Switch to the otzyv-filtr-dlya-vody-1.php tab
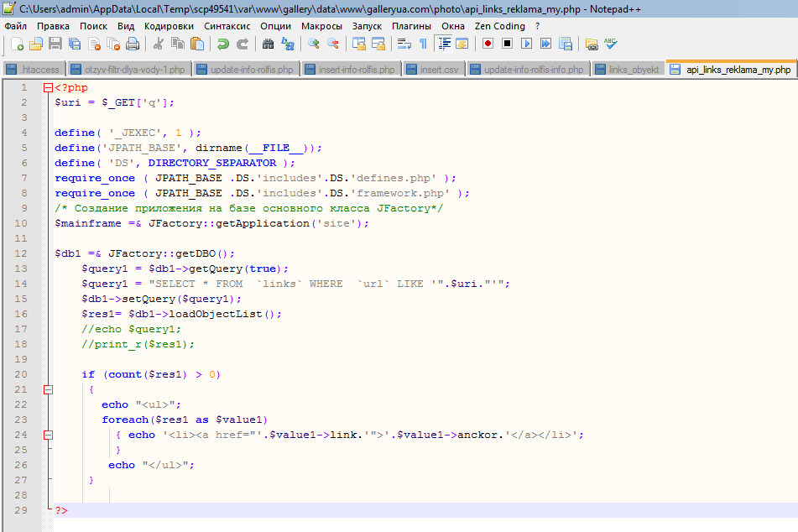 [x=128, y=70]
